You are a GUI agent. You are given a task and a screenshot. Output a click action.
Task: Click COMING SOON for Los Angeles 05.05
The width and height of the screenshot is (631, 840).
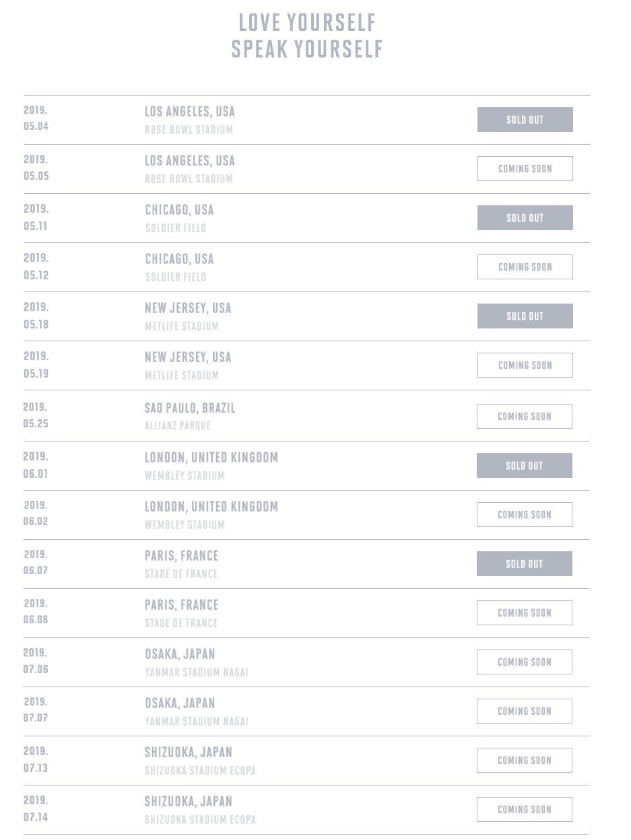[x=525, y=169]
